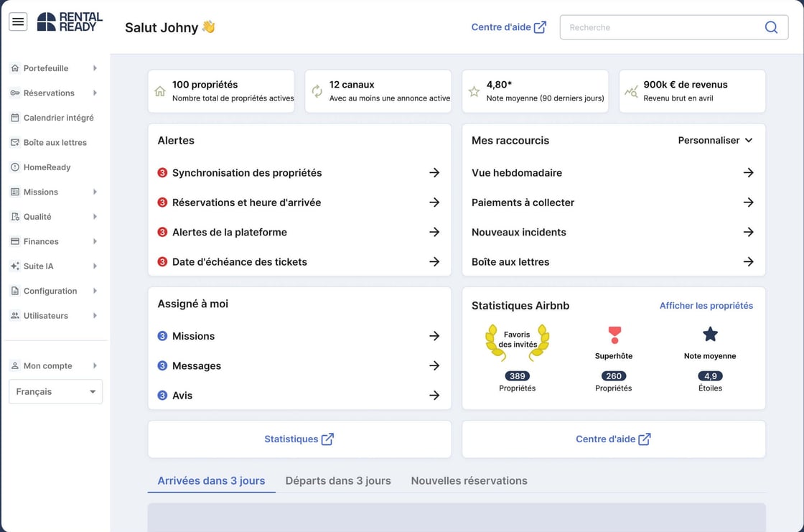Viewport: 804px width, 532px height.
Task: Expand the Configuration submenu arrow
Action: pyautogui.click(x=95, y=291)
